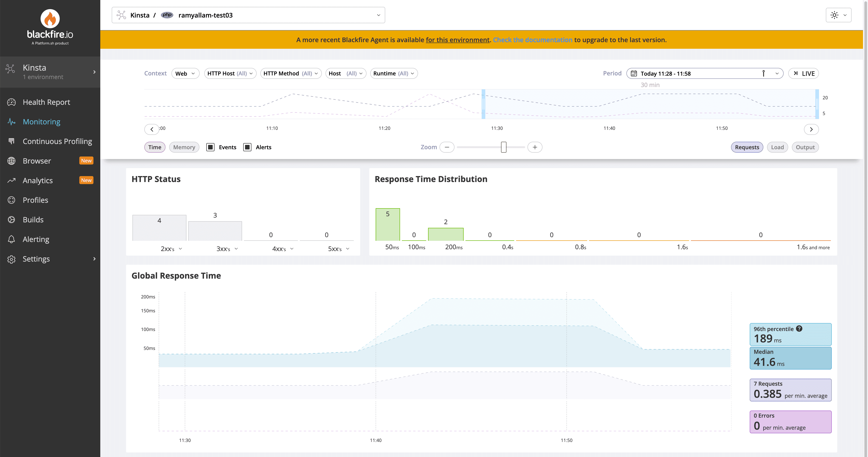Switch chart metric to Memory

[x=184, y=147]
